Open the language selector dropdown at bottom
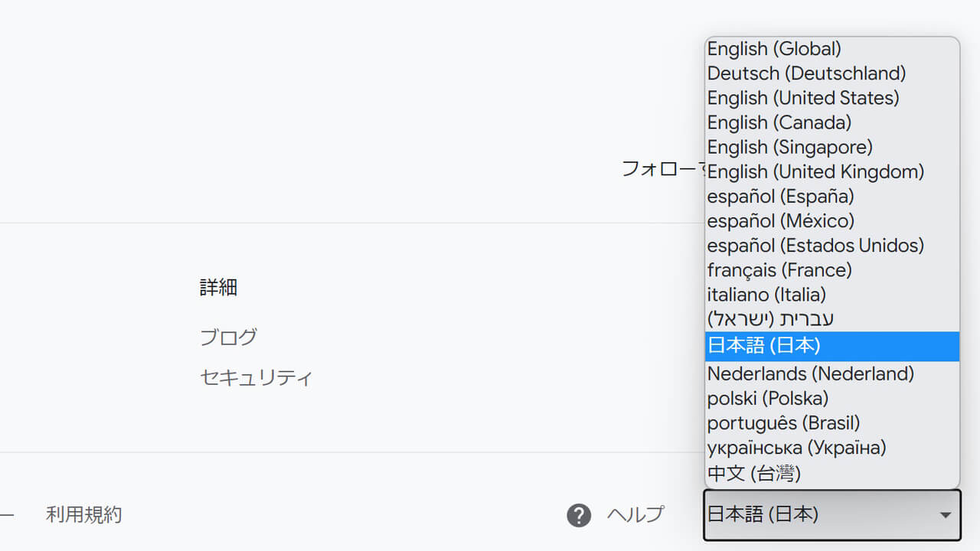The image size is (980, 551). click(x=831, y=515)
